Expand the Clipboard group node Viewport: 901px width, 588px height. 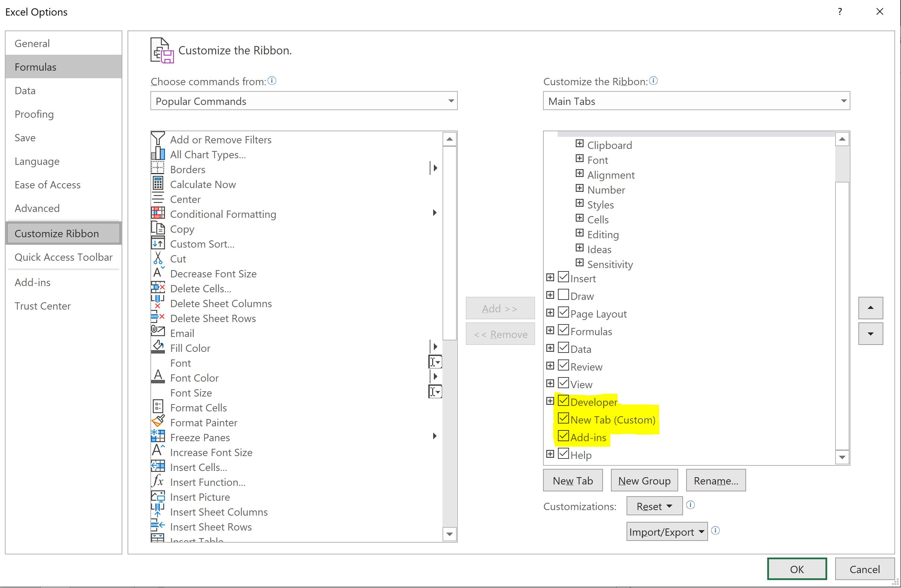coord(579,144)
